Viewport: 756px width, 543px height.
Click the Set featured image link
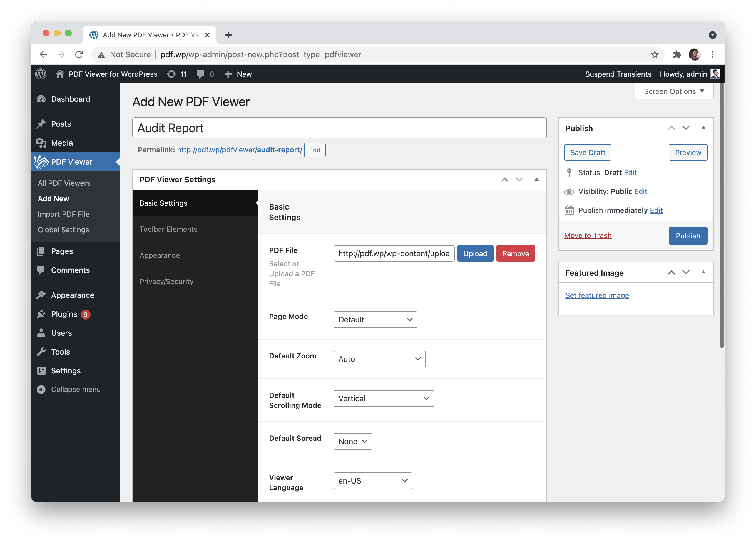pyautogui.click(x=597, y=295)
